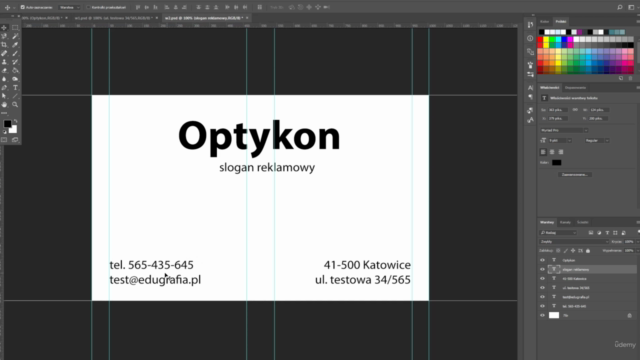Select the Paint Bucket tool
This screenshot has width=640, height=360.
(x=15, y=71)
